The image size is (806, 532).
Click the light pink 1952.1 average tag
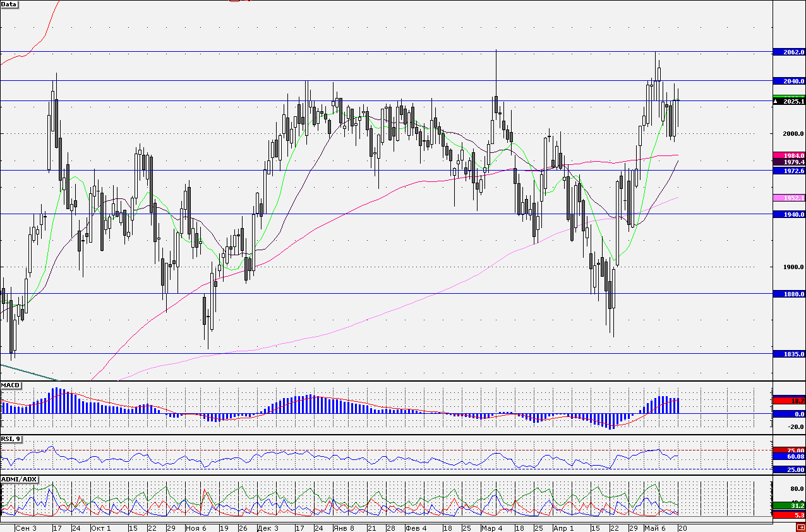pos(790,198)
